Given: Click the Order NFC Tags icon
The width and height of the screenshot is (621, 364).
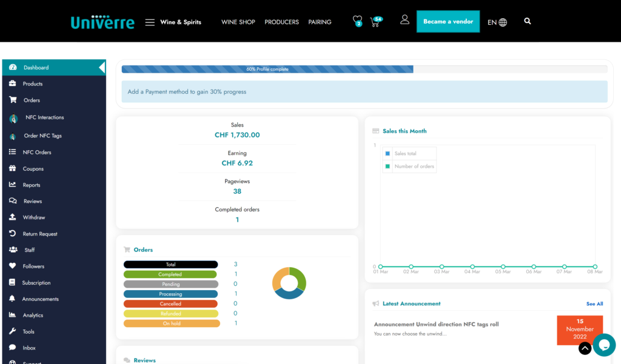Looking at the screenshot, I should [13, 136].
